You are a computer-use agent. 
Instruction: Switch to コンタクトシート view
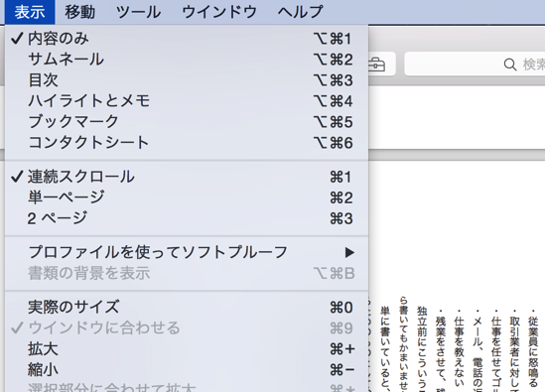[x=187, y=143]
